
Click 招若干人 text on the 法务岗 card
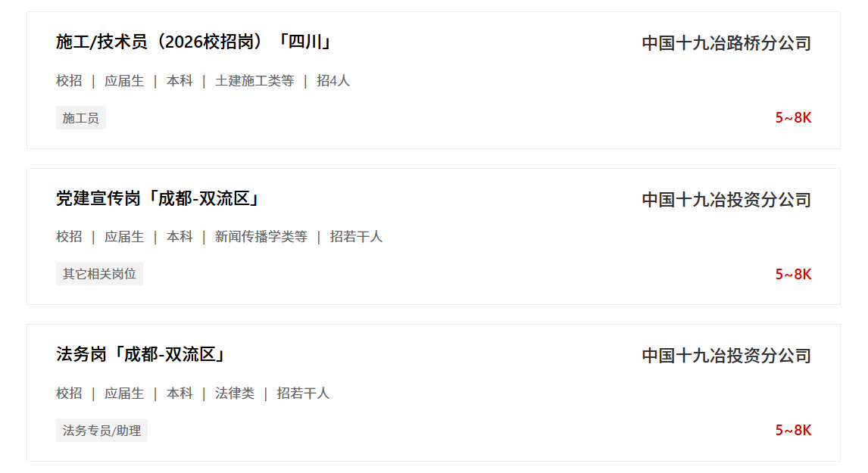pyautogui.click(x=303, y=394)
